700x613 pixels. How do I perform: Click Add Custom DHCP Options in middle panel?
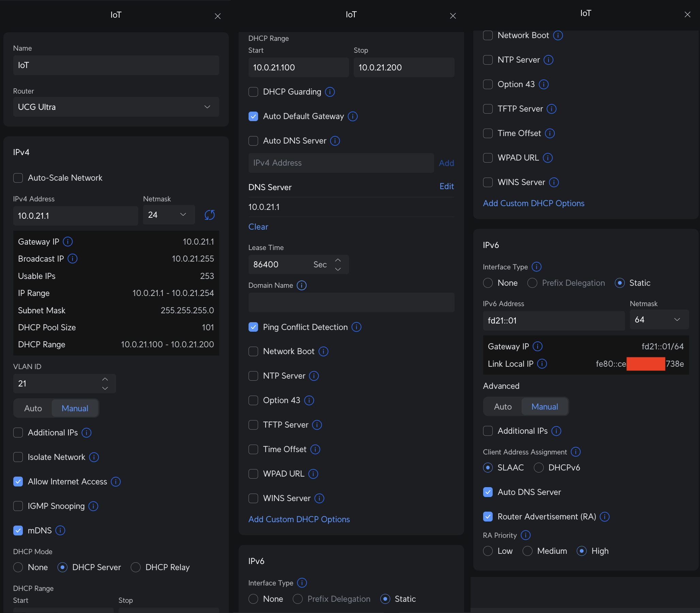point(299,519)
